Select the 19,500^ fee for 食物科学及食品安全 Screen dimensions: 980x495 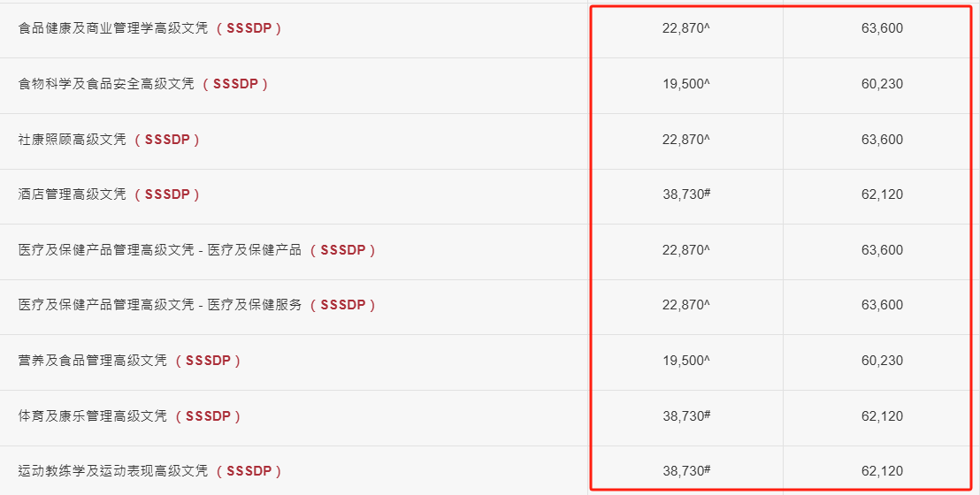686,84
